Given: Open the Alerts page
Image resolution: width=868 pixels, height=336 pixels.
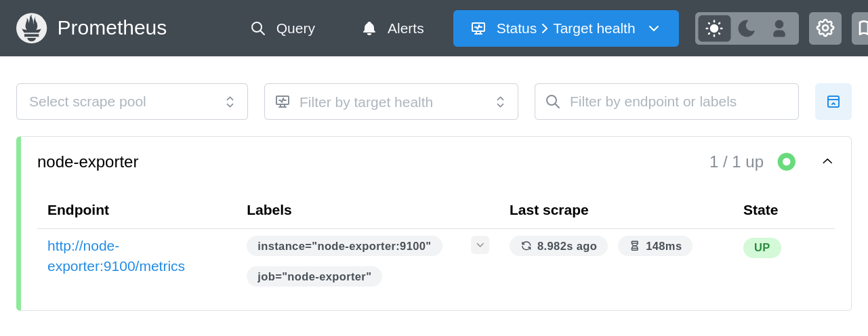Looking at the screenshot, I should [x=392, y=28].
